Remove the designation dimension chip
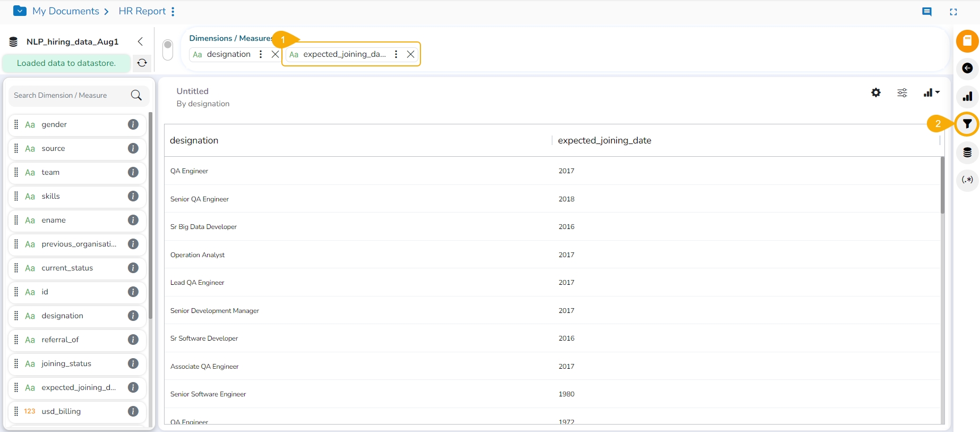Screen dimensions: 980x432 (275, 54)
